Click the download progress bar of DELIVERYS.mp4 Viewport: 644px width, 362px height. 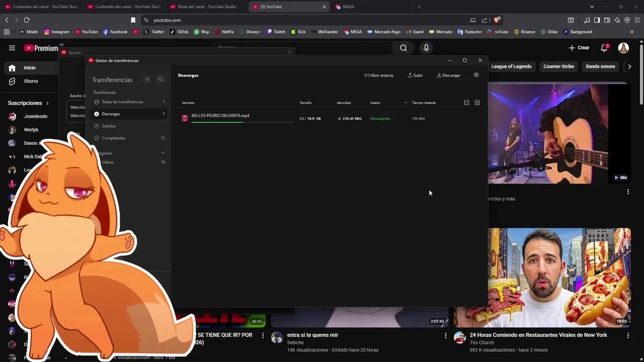click(x=242, y=122)
